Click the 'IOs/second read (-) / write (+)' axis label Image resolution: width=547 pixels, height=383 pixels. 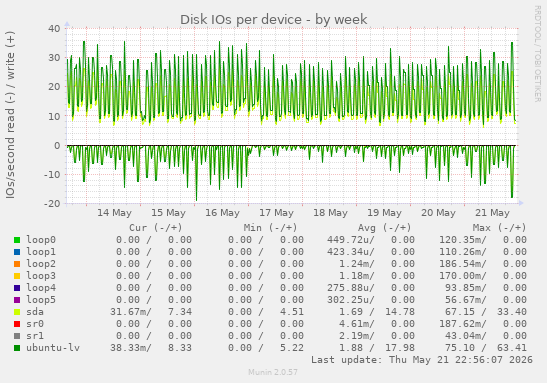10,115
